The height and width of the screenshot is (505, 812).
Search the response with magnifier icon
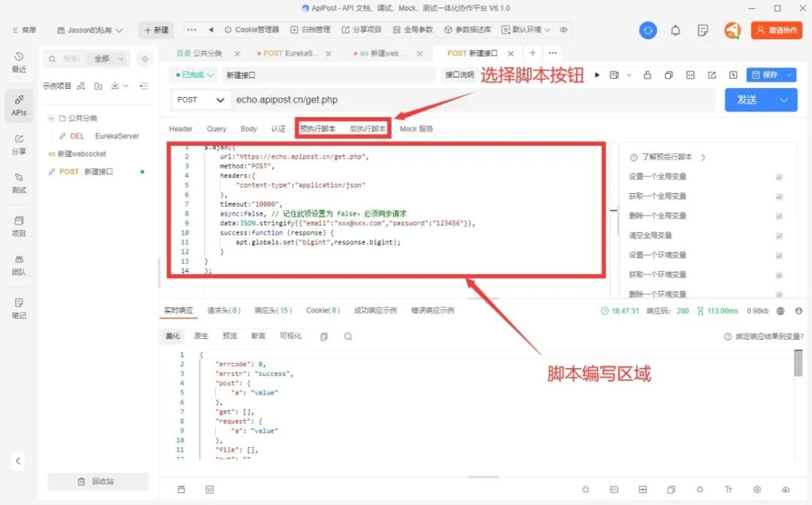tap(348, 337)
